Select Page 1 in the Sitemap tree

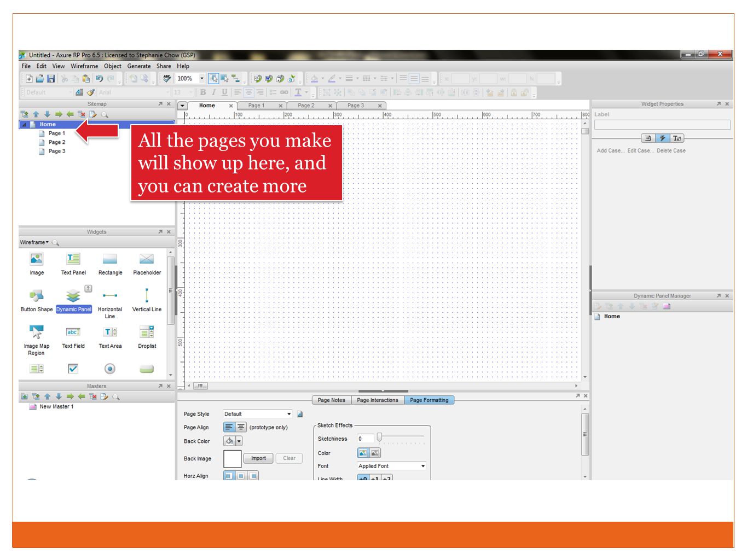click(x=56, y=133)
